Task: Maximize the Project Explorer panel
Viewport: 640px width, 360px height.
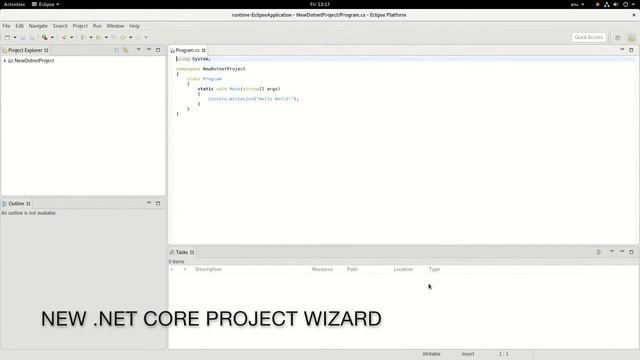Action: [x=158, y=50]
